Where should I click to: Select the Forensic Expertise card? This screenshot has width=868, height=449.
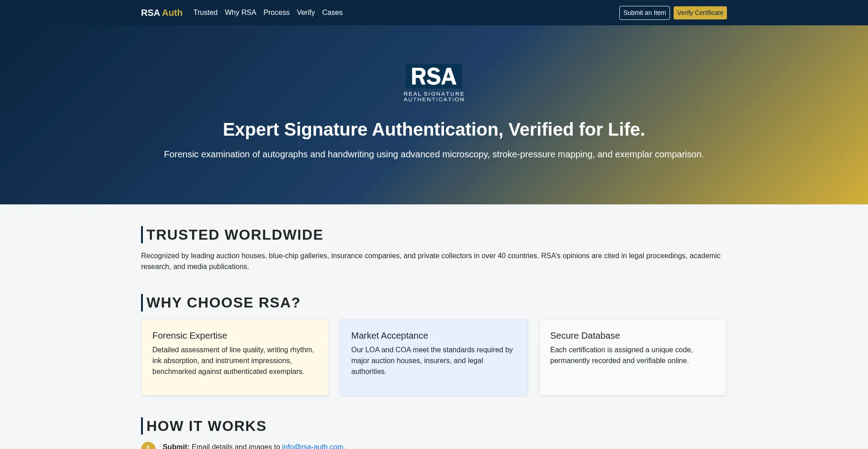[x=235, y=357]
